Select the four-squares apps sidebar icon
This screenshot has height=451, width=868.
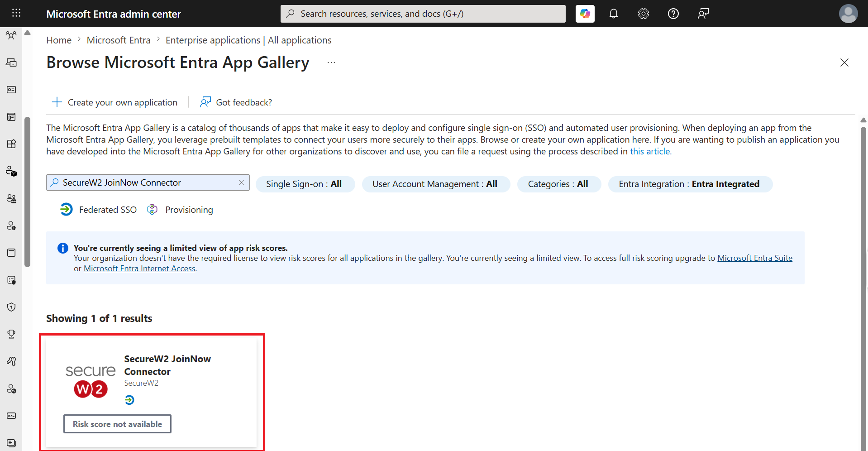point(11,144)
